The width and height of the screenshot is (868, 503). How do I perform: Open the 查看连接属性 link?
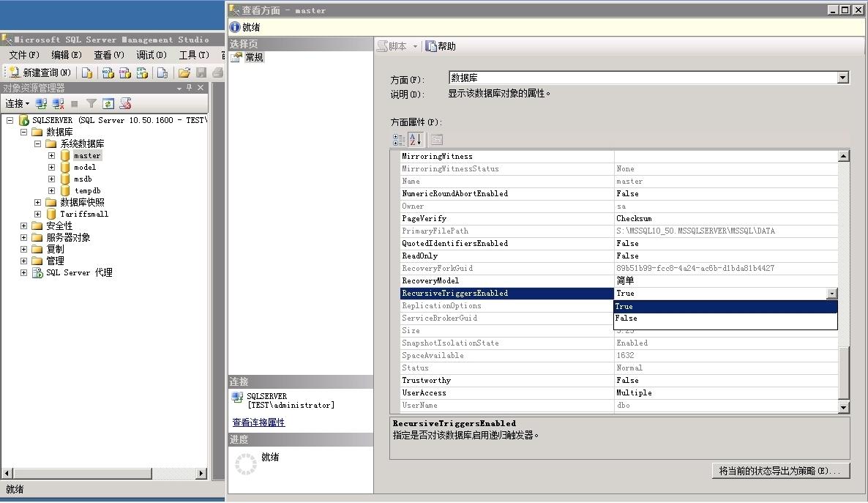point(258,422)
